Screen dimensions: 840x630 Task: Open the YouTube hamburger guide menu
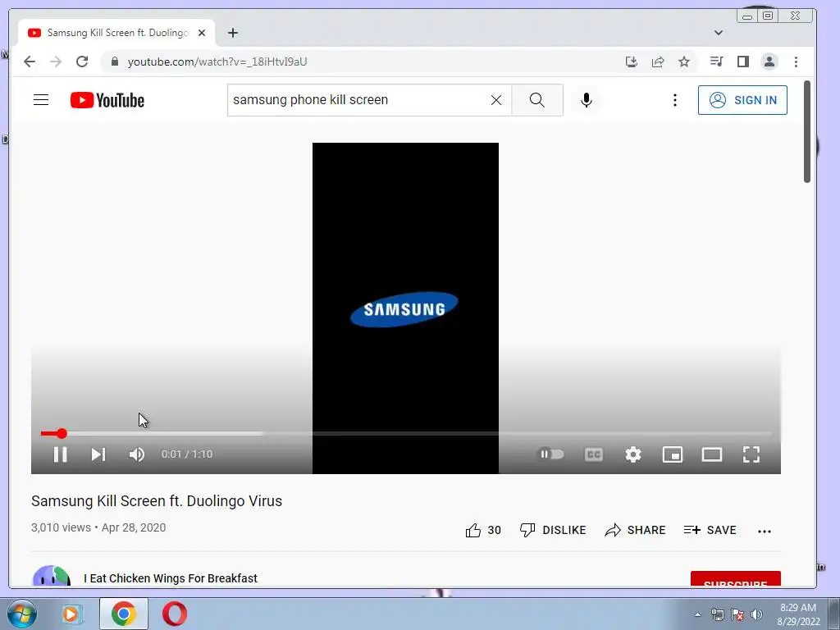(41, 99)
